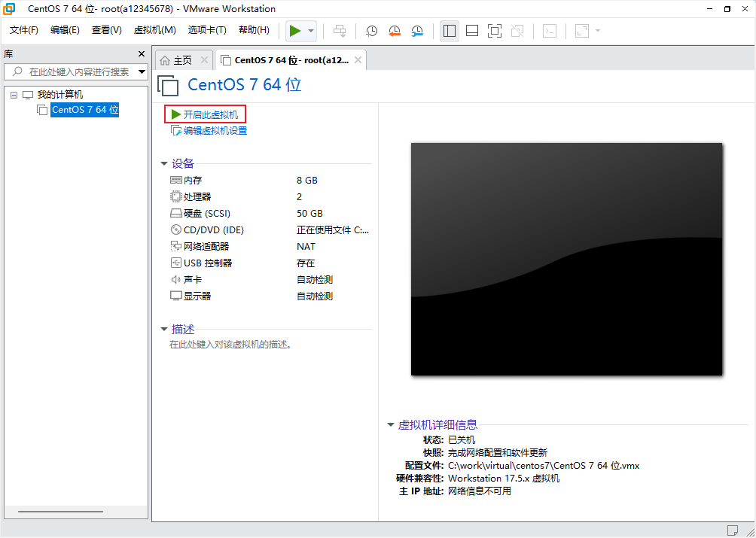Enter full screen mode icon
This screenshot has width=756, height=538.
pyautogui.click(x=495, y=31)
